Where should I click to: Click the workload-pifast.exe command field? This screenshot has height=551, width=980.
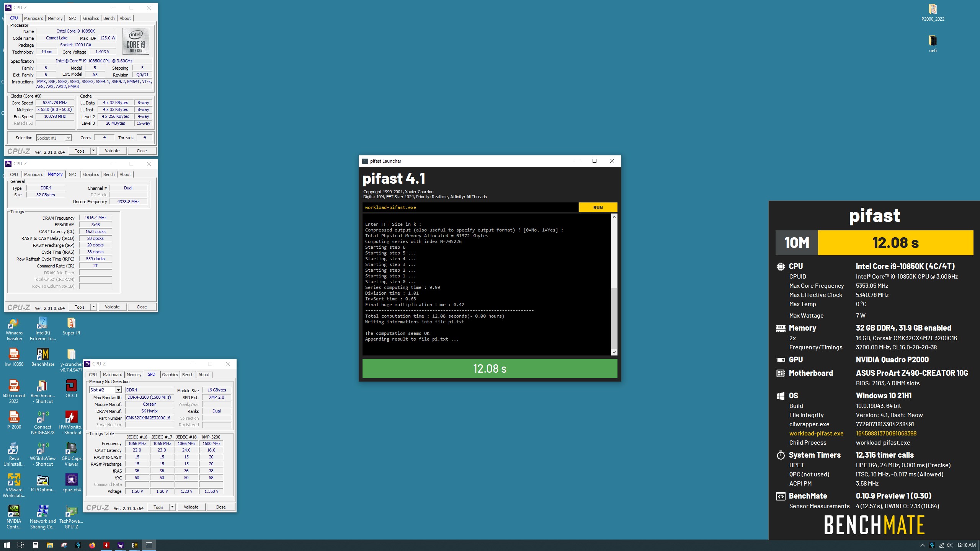click(x=470, y=207)
